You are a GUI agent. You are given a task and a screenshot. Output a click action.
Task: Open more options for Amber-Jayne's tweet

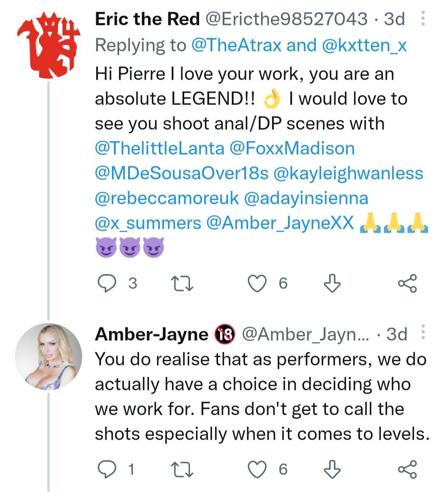(x=423, y=333)
